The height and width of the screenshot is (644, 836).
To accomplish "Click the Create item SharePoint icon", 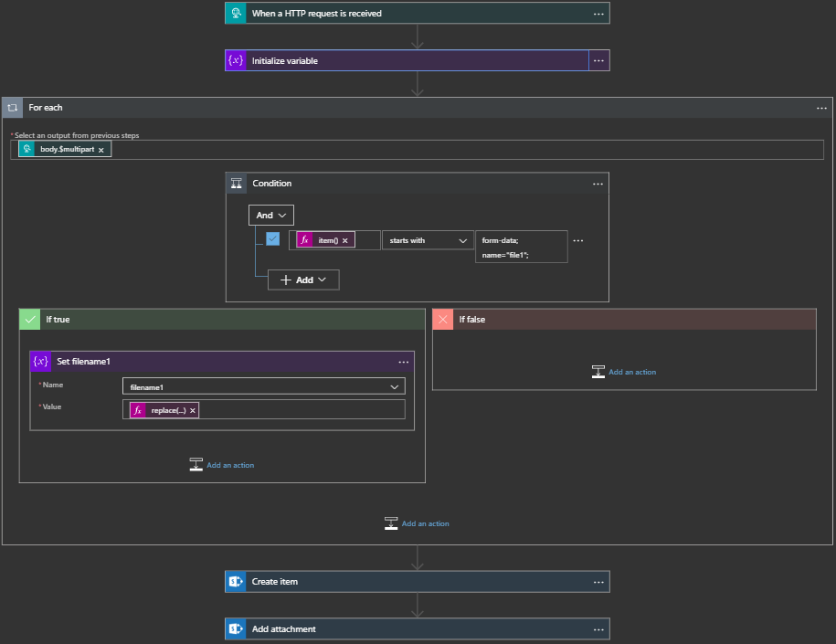I will [x=237, y=582].
